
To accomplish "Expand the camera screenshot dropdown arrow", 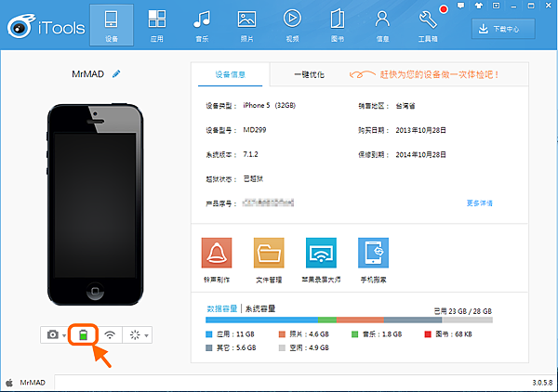I will (64, 335).
